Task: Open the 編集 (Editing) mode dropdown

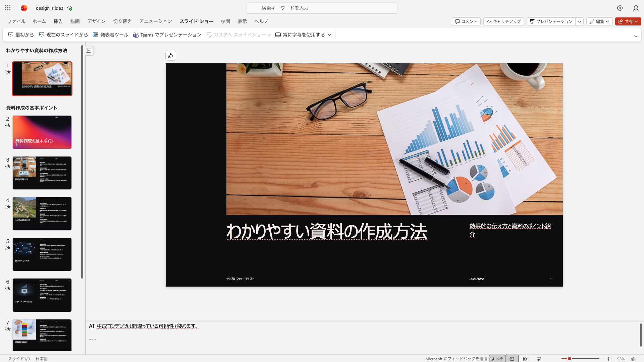Action: tap(599, 21)
